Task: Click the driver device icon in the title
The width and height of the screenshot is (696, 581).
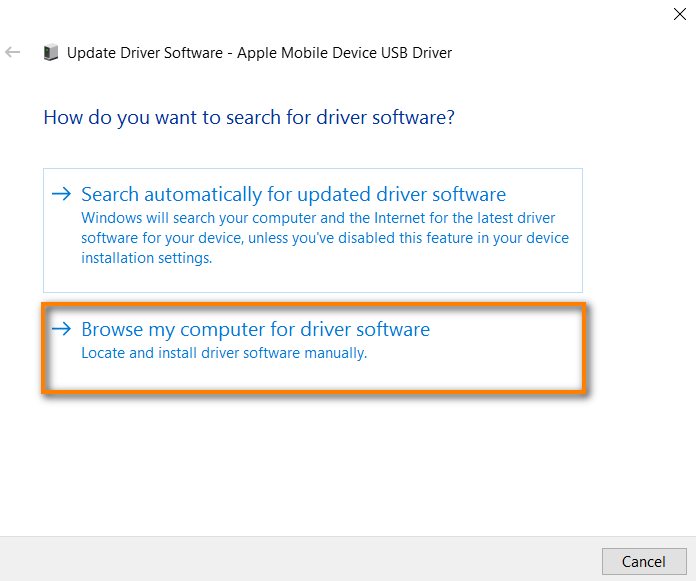Action: [x=51, y=52]
